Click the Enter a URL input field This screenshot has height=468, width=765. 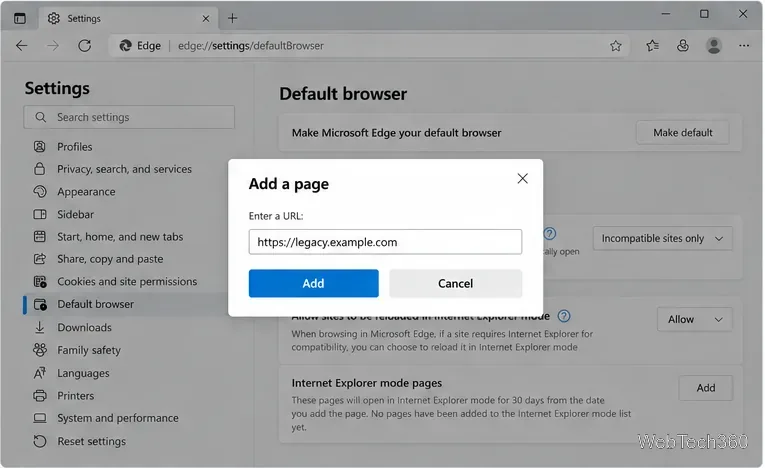[385, 242]
